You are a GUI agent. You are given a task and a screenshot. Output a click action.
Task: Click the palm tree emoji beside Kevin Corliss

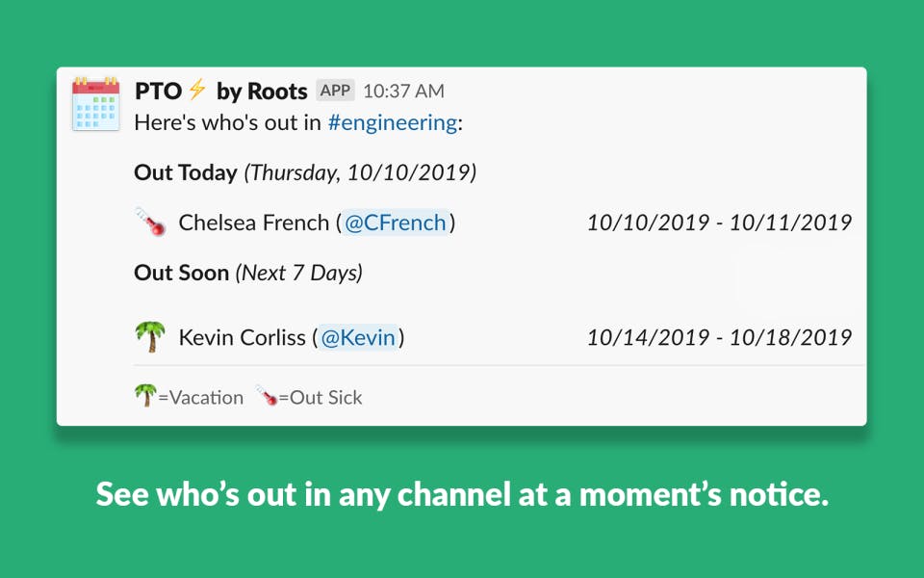pyautogui.click(x=150, y=337)
